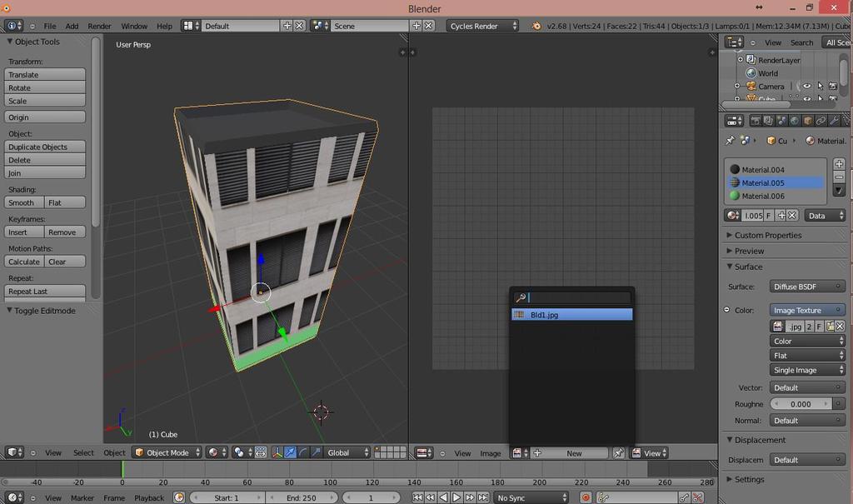Toggle Camera renderability icon
Screen dimensions: 853x504
(x=833, y=86)
